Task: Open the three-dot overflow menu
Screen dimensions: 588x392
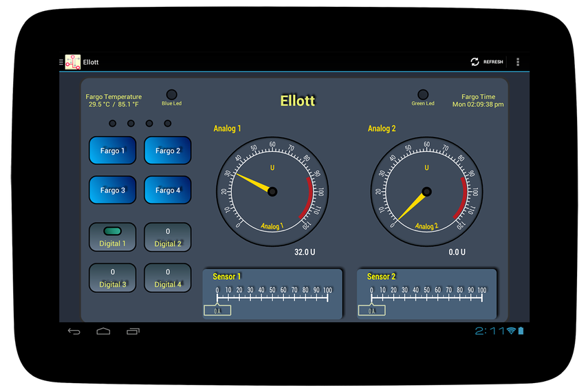Action: (518, 62)
